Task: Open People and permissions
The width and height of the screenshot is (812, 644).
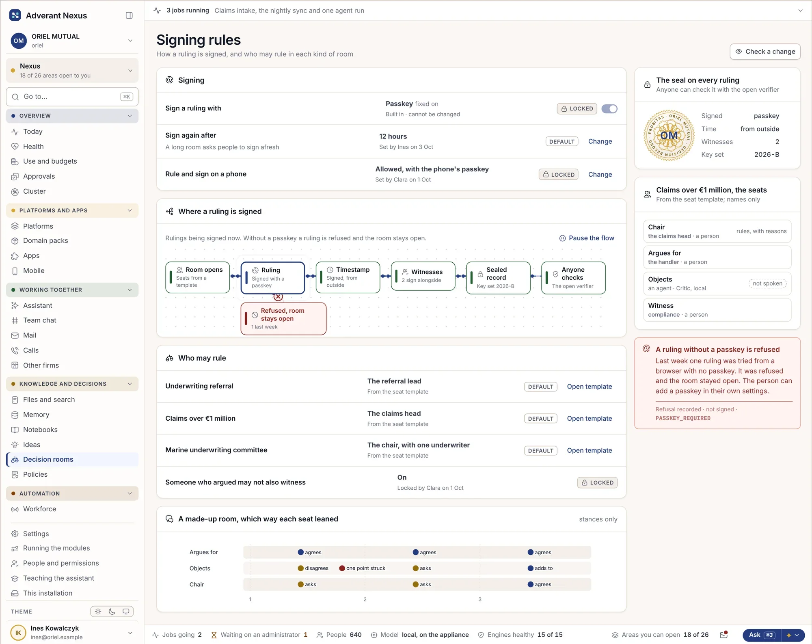Action: tap(72, 563)
